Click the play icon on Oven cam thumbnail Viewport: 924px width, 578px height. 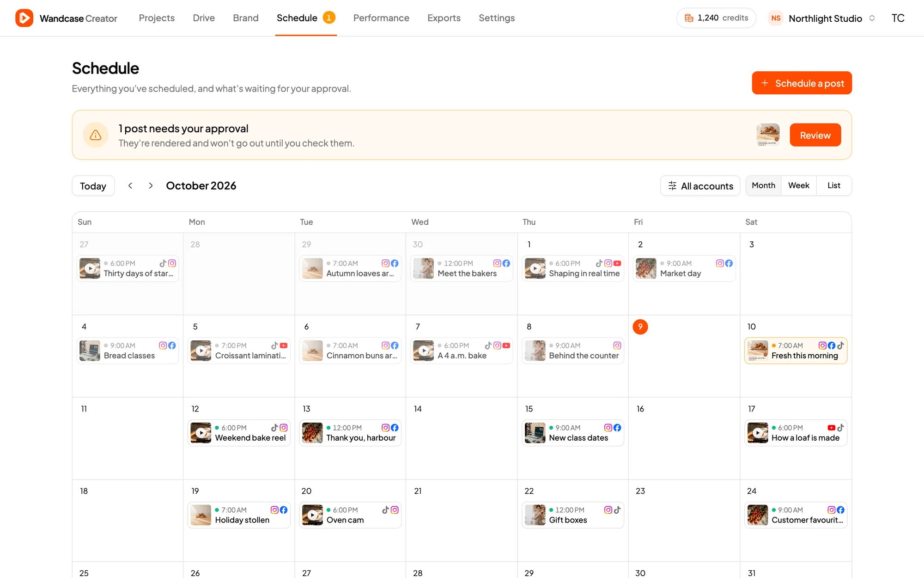(x=312, y=515)
